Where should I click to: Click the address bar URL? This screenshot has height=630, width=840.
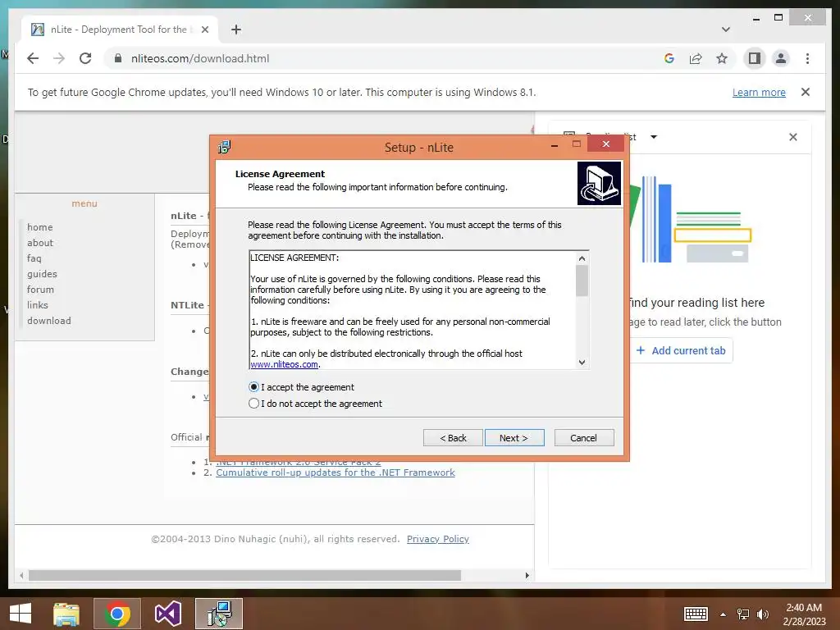(200, 58)
